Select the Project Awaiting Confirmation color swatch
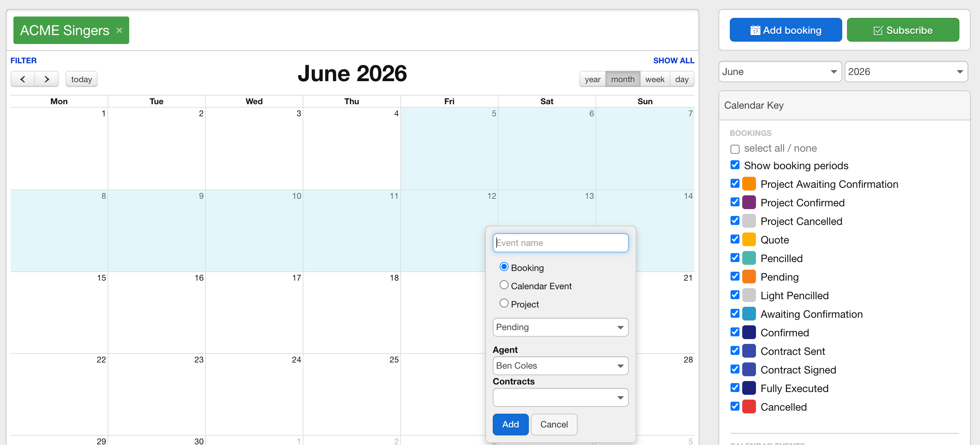Viewport: 980px width, 445px height. tap(750, 184)
